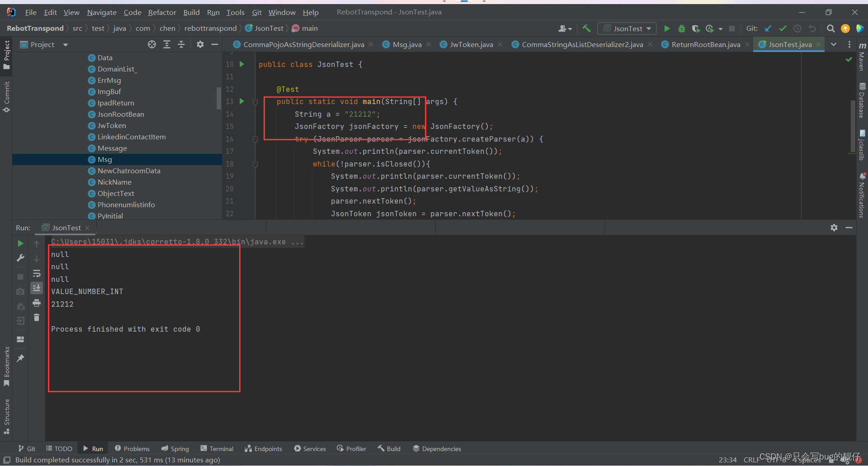Image resolution: width=868 pixels, height=466 pixels.
Task: Switch to the Msg.java editor tab
Action: point(406,44)
